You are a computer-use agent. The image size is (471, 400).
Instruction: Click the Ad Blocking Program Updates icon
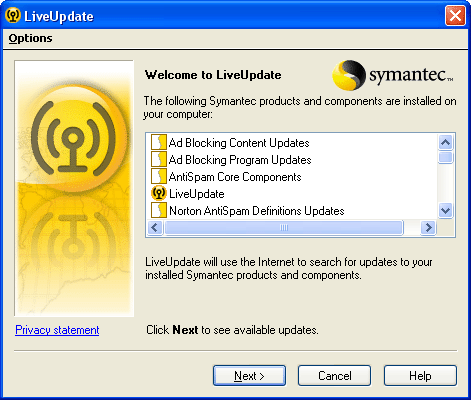(159, 160)
